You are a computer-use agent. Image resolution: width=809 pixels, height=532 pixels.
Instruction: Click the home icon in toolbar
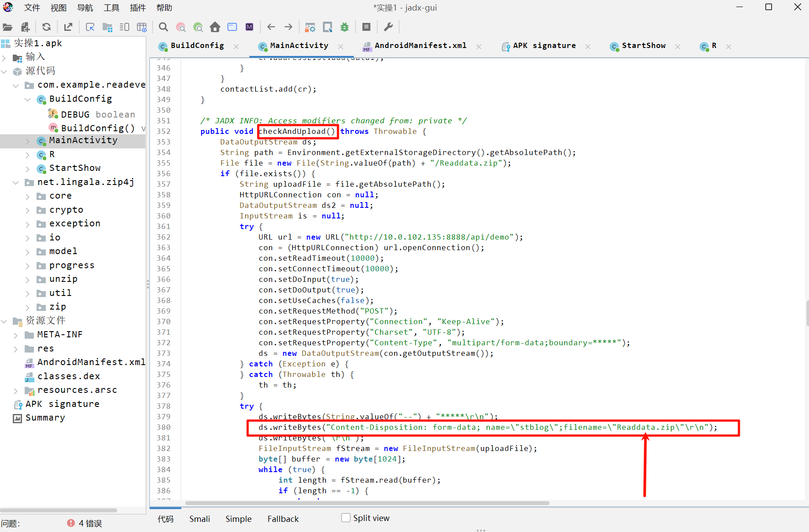[215, 27]
